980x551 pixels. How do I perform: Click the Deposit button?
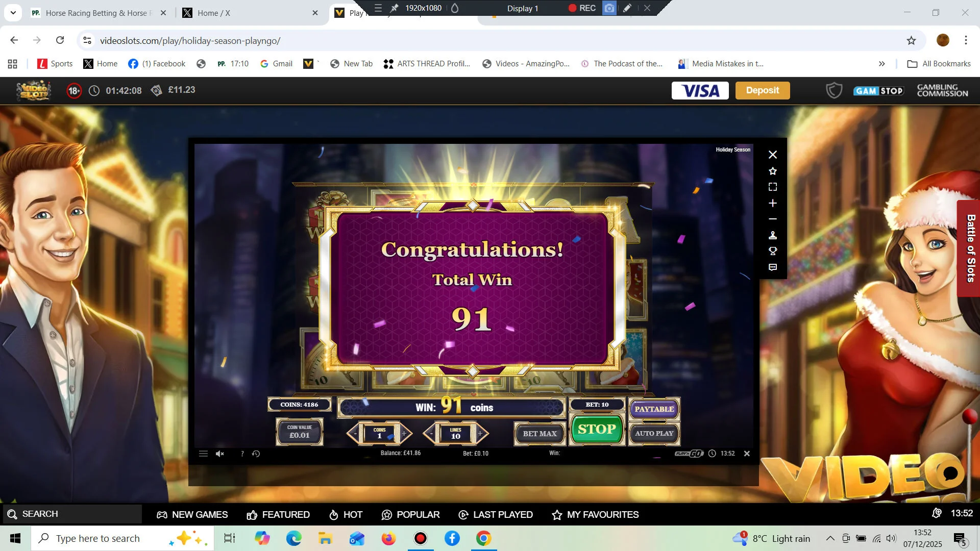click(x=763, y=90)
